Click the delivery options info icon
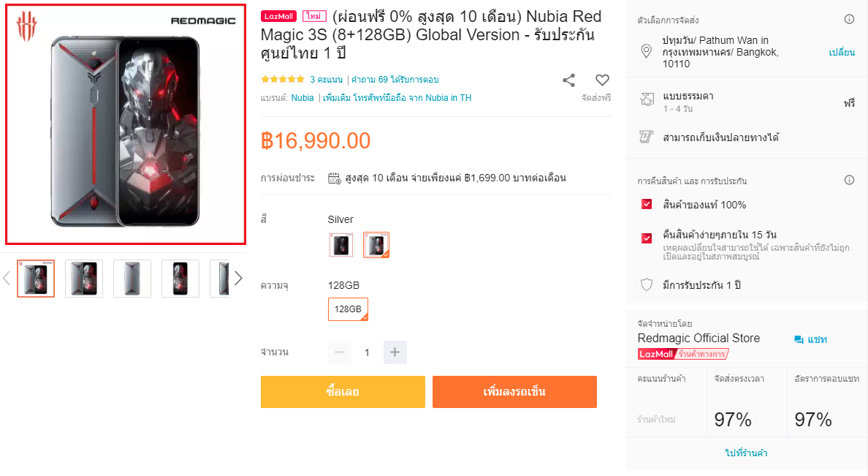Screen dimensions: 868x476 coord(849,19)
